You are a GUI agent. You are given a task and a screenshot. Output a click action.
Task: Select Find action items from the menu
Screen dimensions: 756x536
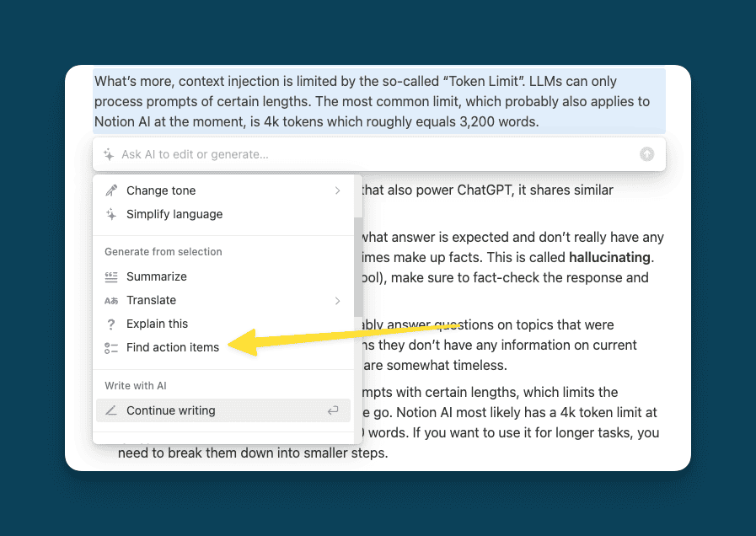pos(173,347)
